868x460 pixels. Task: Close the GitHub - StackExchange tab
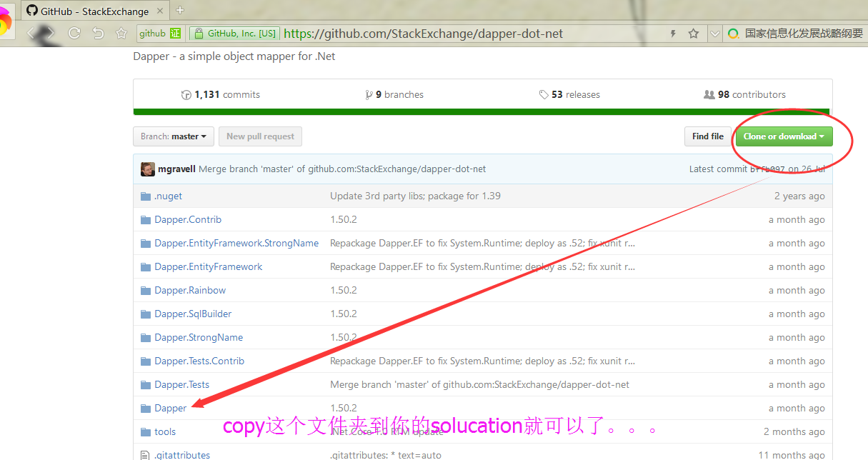(160, 11)
